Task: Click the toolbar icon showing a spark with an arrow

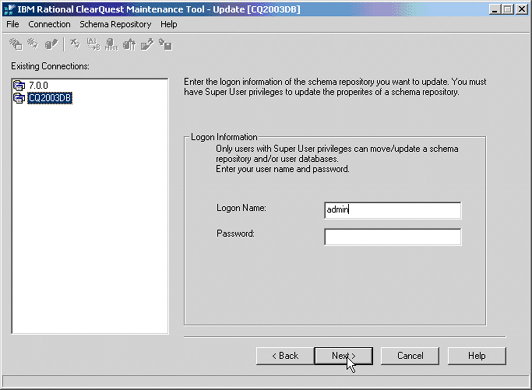Action: pos(33,44)
